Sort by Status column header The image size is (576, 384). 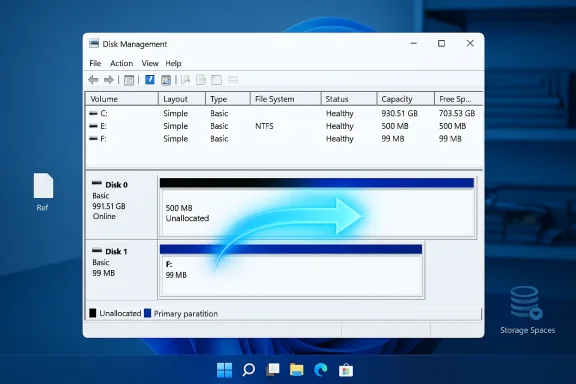pyautogui.click(x=349, y=99)
